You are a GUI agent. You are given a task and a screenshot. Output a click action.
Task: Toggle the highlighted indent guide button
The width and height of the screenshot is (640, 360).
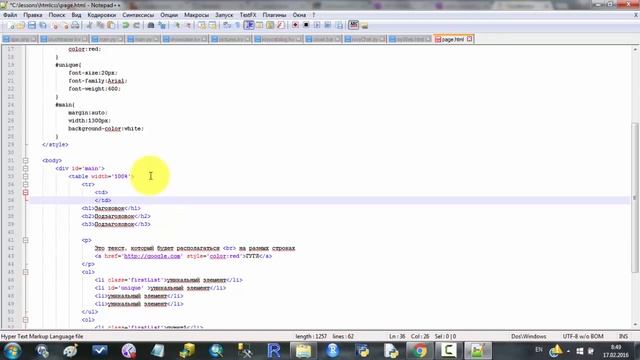coord(249,25)
